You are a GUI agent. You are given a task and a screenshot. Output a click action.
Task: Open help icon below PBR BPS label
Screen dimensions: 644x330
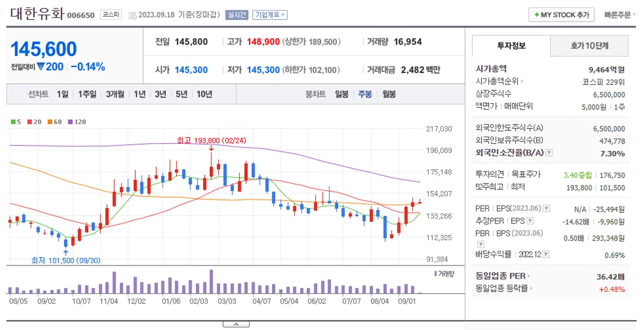pos(481,244)
